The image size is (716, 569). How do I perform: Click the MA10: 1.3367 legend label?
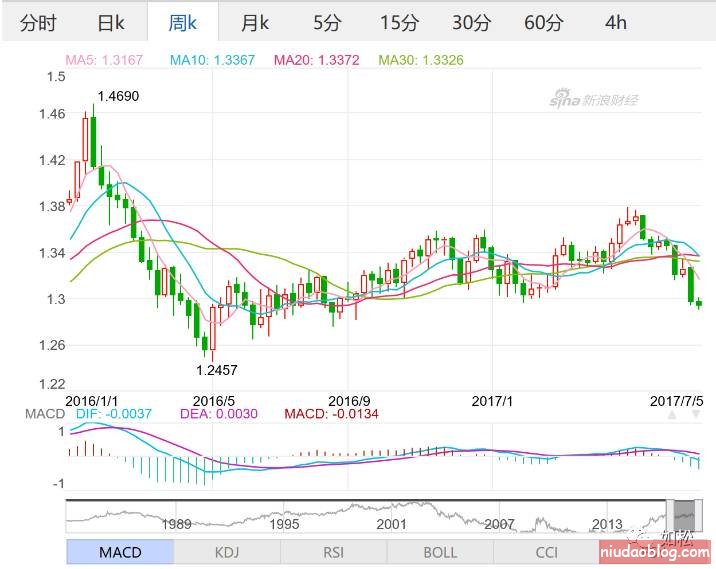point(212,60)
